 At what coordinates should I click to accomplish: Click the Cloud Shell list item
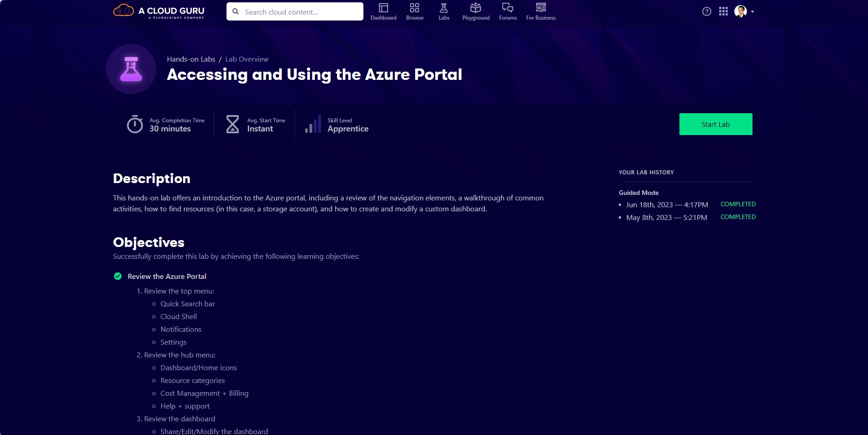[179, 316]
